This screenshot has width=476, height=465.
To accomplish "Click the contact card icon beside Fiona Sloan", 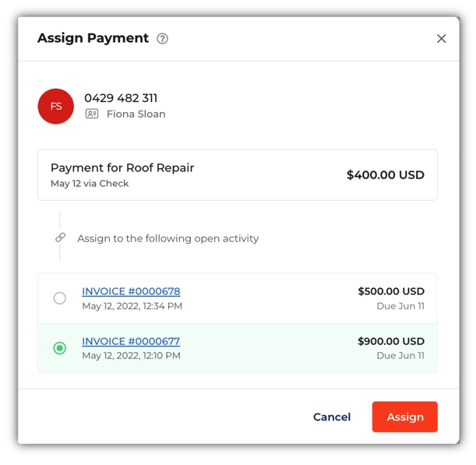I will point(92,114).
